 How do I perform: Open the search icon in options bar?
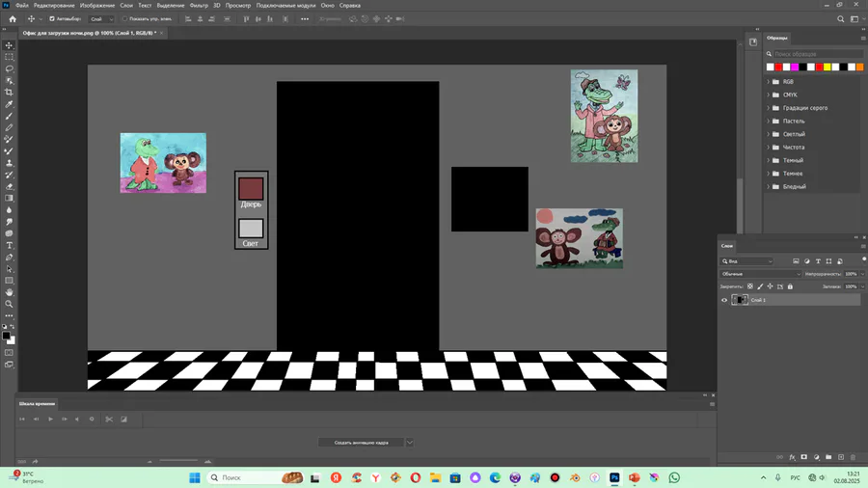click(x=840, y=19)
